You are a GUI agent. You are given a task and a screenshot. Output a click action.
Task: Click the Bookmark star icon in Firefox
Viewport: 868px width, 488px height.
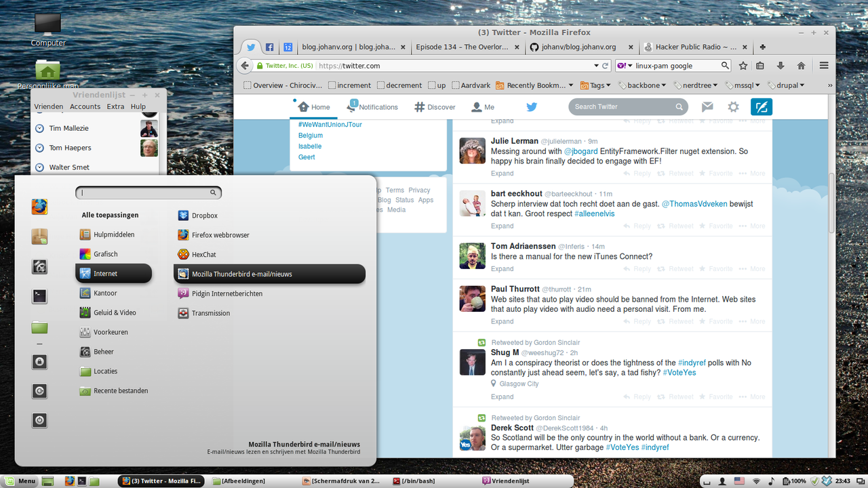pyautogui.click(x=743, y=66)
